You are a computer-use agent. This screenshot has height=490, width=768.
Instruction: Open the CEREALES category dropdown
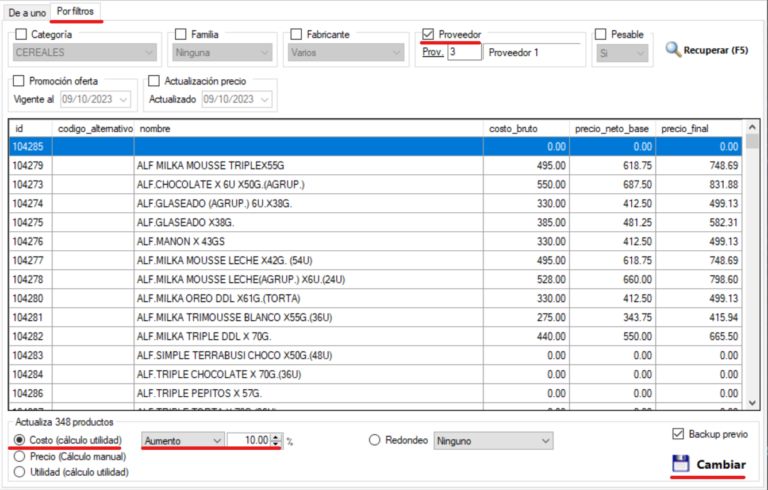pos(85,52)
